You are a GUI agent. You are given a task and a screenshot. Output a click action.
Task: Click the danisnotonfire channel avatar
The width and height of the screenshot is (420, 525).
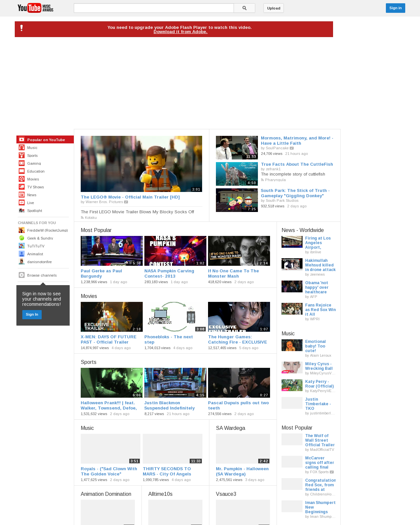point(22,262)
